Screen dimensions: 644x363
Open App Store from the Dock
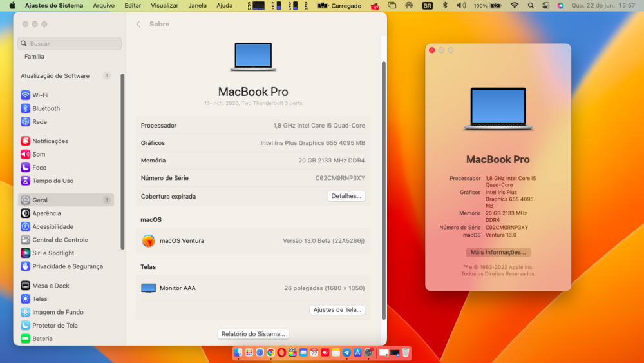pyautogui.click(x=357, y=352)
